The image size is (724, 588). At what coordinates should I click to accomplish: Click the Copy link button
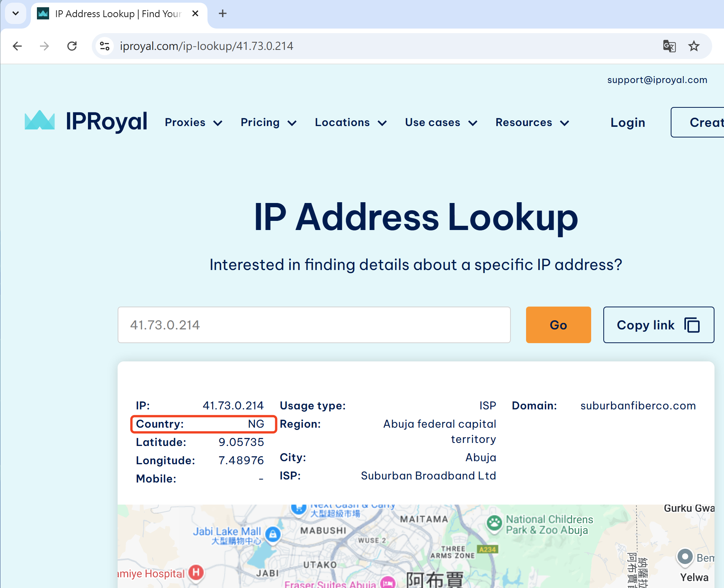click(x=659, y=325)
